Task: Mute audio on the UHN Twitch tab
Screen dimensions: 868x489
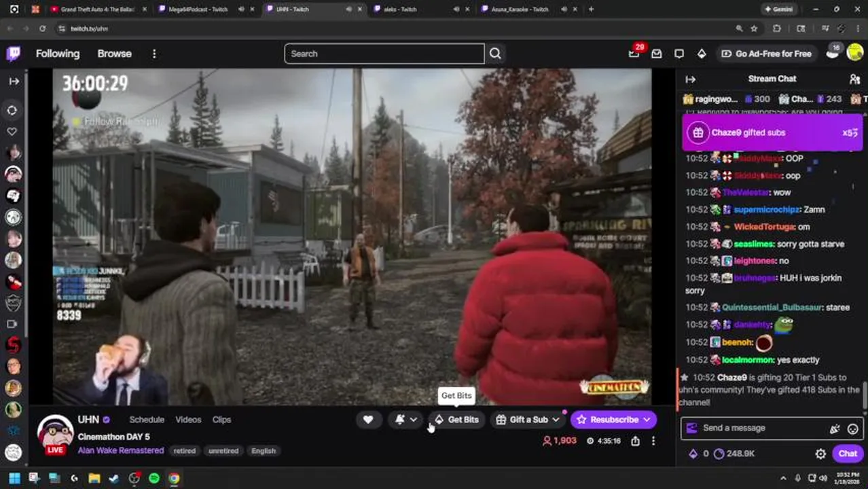Action: 349,10
